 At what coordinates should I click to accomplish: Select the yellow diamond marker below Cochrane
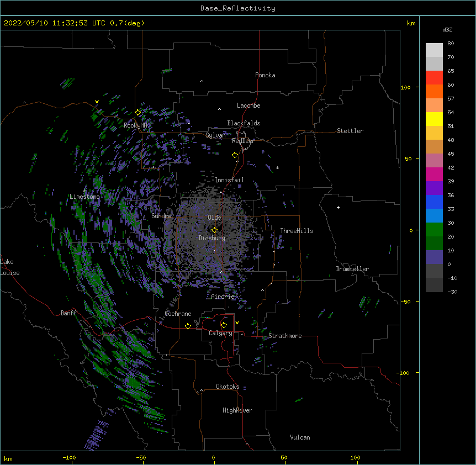(188, 326)
